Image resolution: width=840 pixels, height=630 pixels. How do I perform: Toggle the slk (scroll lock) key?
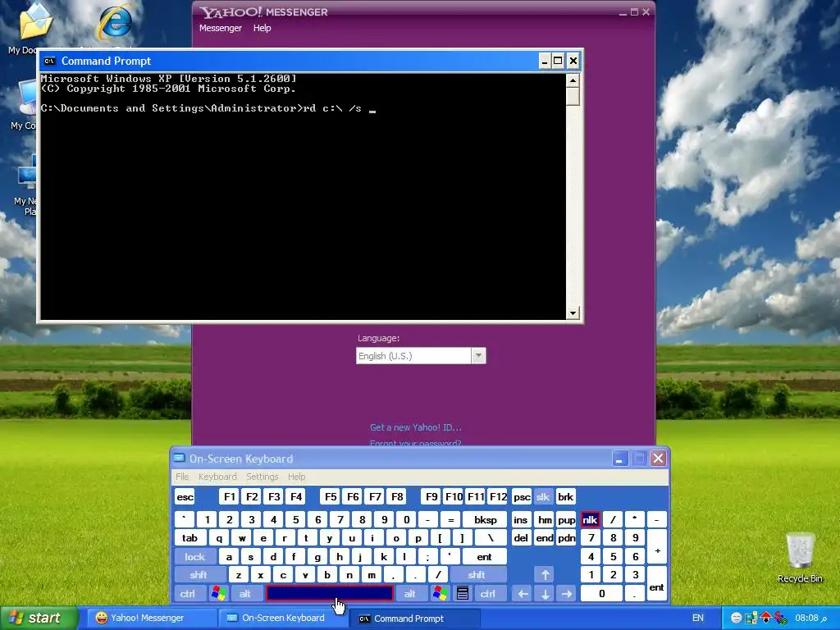click(543, 497)
